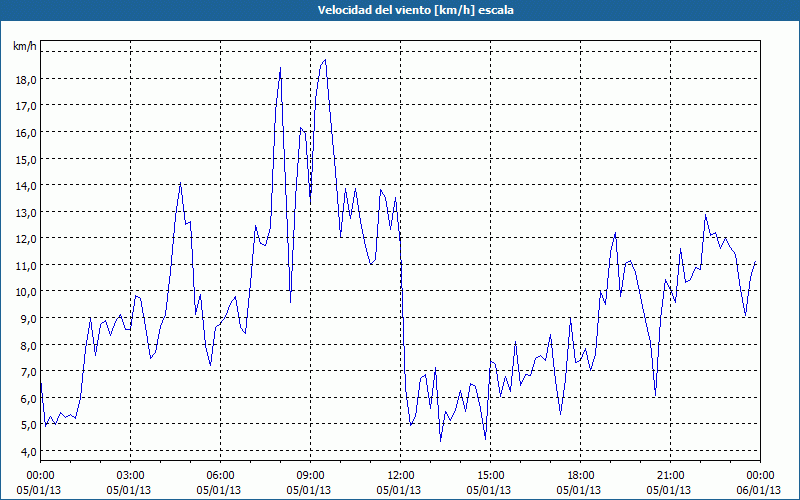Click the 9,0 y-axis value
The image size is (800, 500).
coord(29,318)
